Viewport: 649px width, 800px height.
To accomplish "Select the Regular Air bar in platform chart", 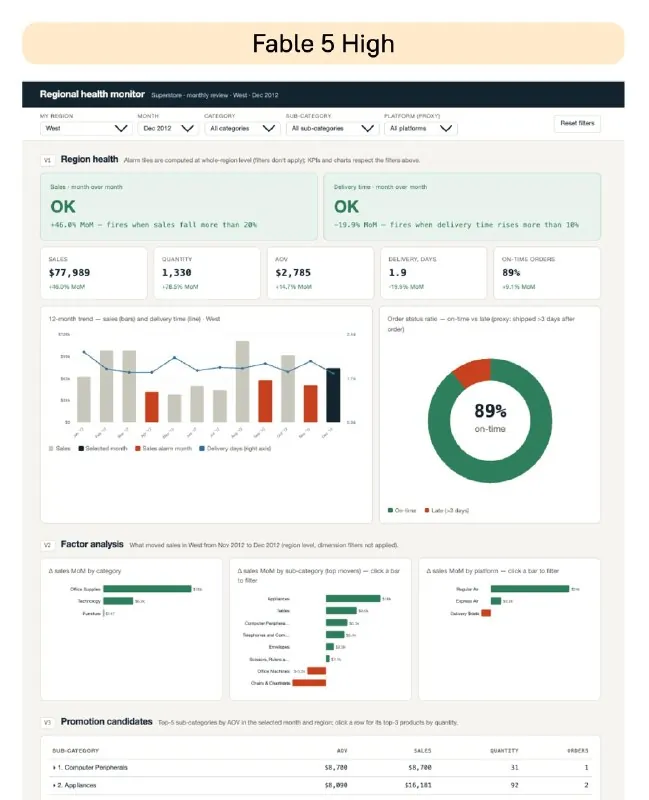I will click(530, 589).
